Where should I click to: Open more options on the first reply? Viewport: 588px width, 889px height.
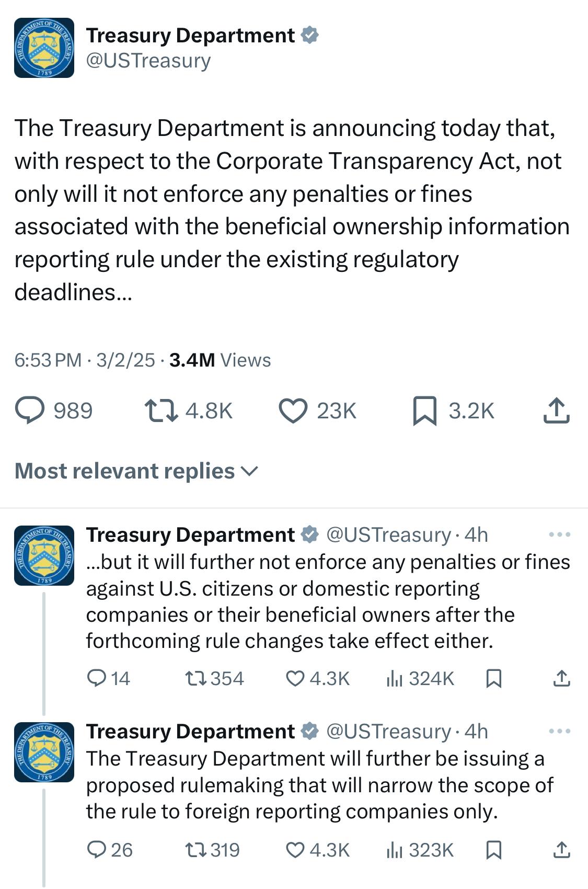560,535
